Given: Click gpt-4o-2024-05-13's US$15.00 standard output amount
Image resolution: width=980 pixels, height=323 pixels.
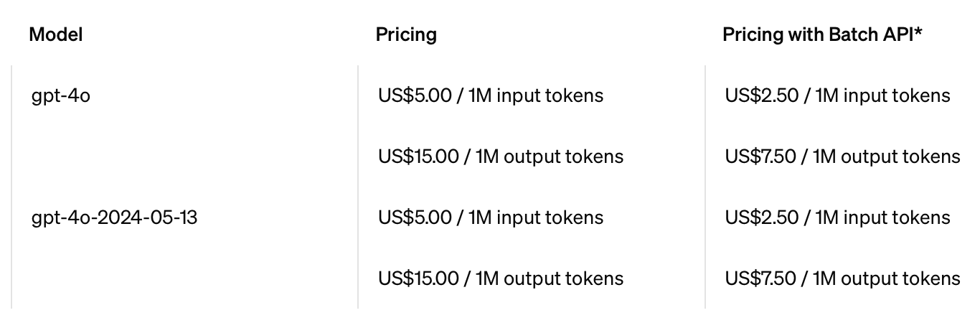Looking at the screenshot, I should 418,278.
